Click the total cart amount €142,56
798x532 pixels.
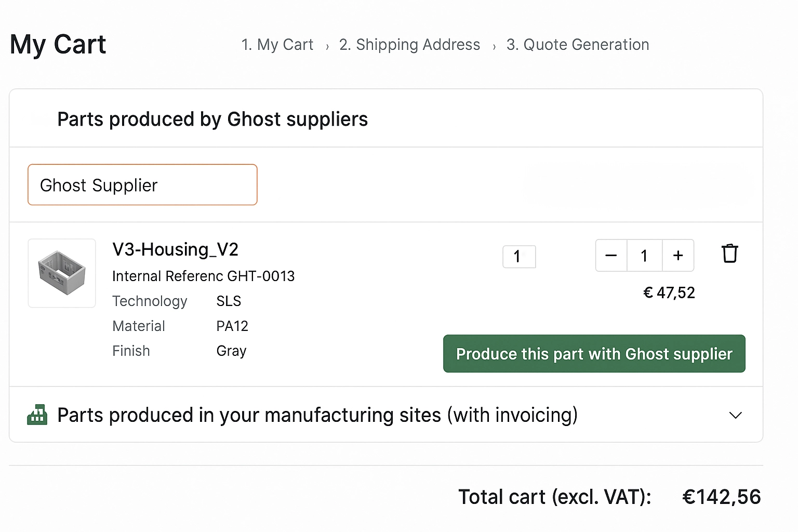[721, 497]
